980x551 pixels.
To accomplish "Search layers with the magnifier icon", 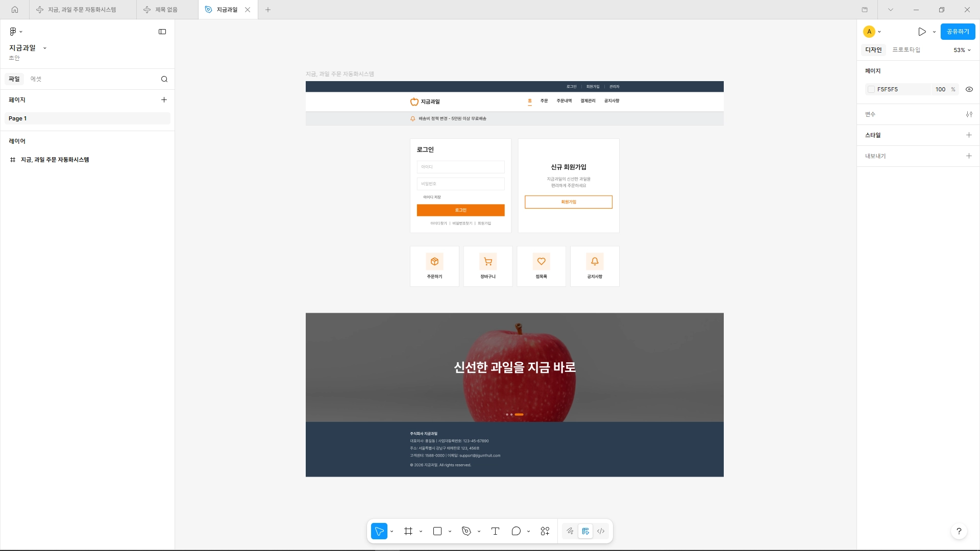I will [164, 79].
